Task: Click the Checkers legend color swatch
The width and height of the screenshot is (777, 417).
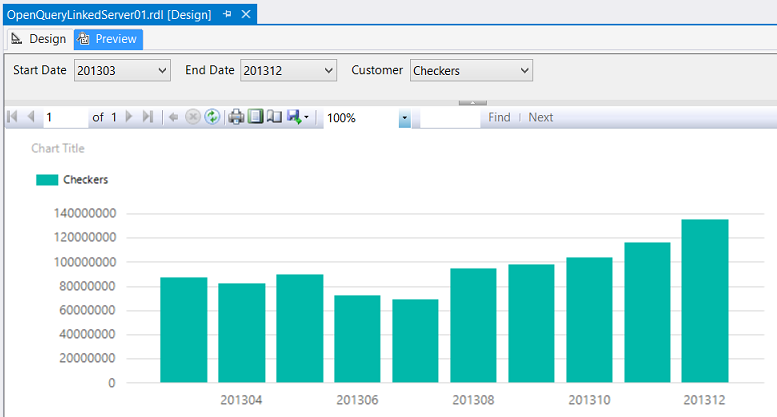Action: coord(46,180)
